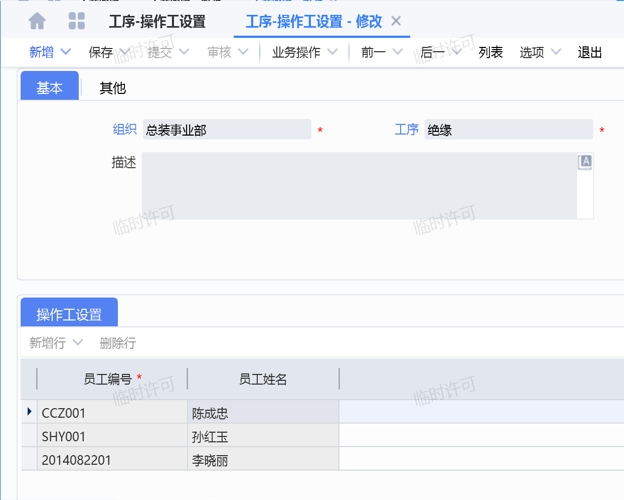Expand the 新增 dropdown arrow
Image resolution: width=624 pixels, height=500 pixels.
[67, 52]
